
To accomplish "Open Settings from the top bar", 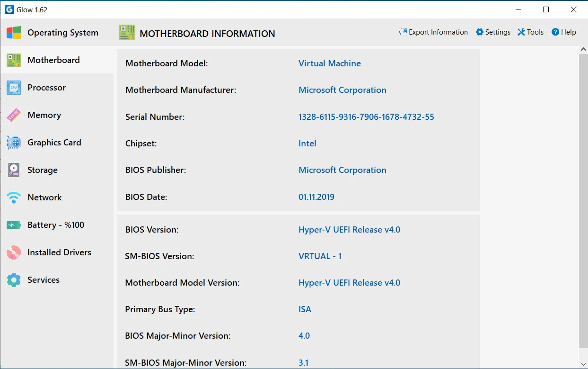I will pyautogui.click(x=493, y=32).
